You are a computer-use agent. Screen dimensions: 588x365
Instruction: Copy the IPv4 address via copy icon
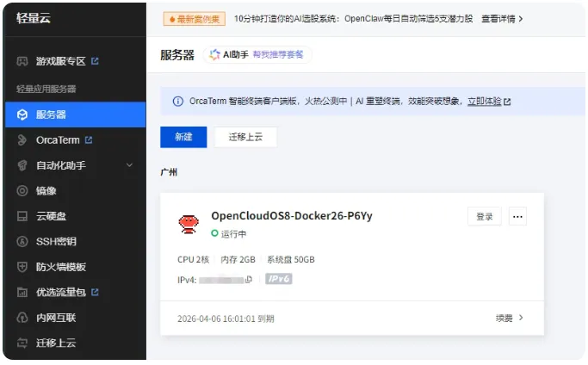click(x=249, y=280)
